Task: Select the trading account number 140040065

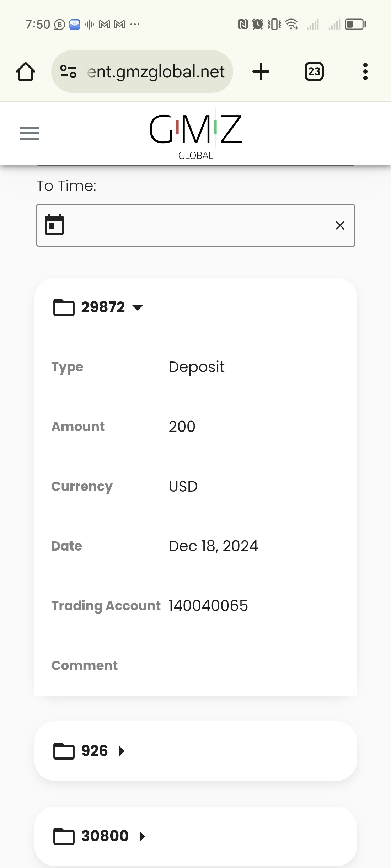Action: 208,606
